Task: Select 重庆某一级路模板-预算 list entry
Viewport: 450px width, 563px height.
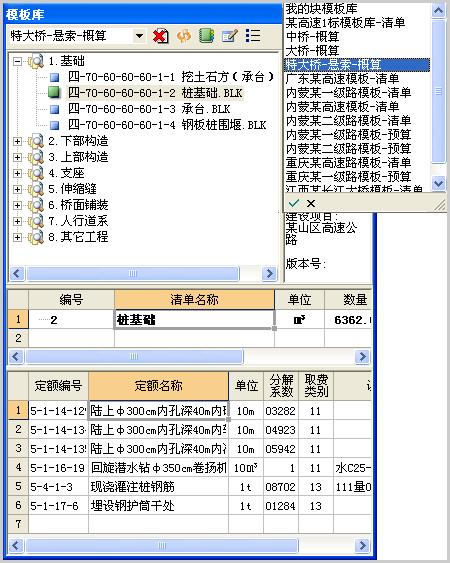Action: click(x=348, y=176)
